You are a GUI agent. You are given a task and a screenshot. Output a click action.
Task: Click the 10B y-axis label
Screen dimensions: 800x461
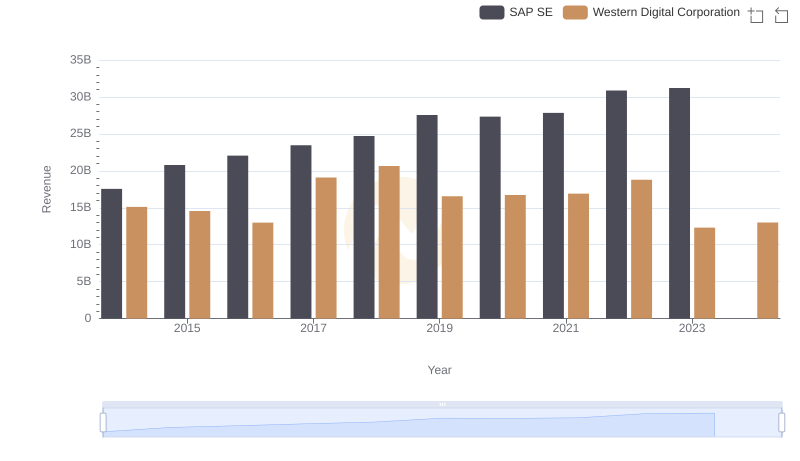81,244
